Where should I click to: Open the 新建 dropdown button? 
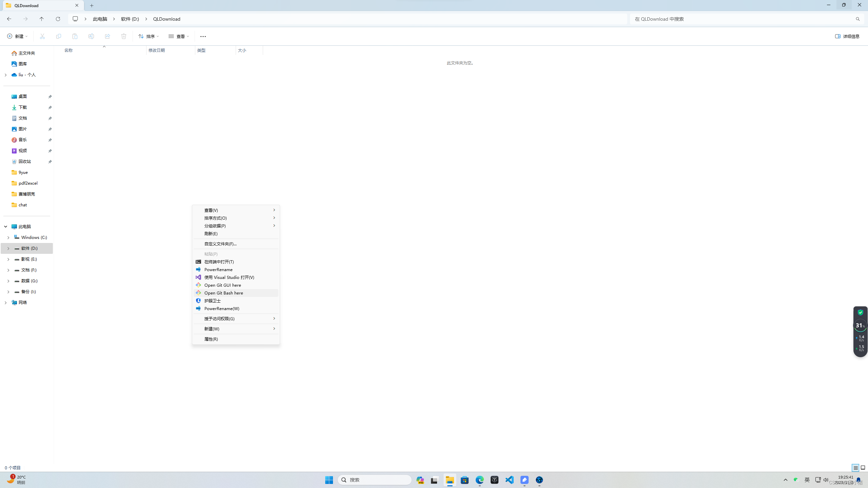17,36
